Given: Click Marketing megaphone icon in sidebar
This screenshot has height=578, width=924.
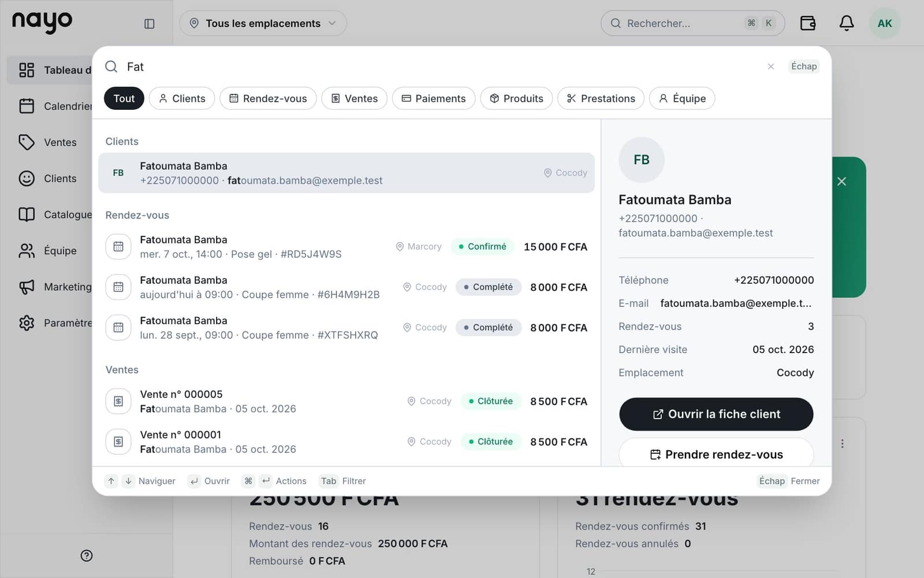Looking at the screenshot, I should point(27,287).
